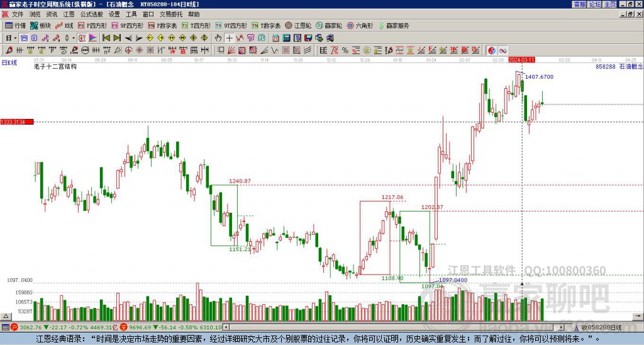Open the 行情 market quotes view
Viewport: 644px width, 345px height.
pyautogui.click(x=15, y=25)
